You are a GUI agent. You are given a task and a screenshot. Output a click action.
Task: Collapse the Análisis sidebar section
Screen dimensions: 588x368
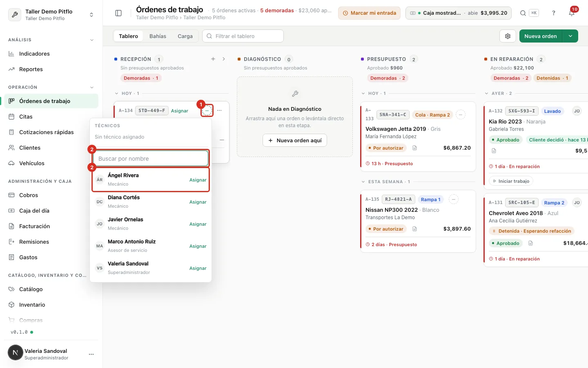click(92, 40)
